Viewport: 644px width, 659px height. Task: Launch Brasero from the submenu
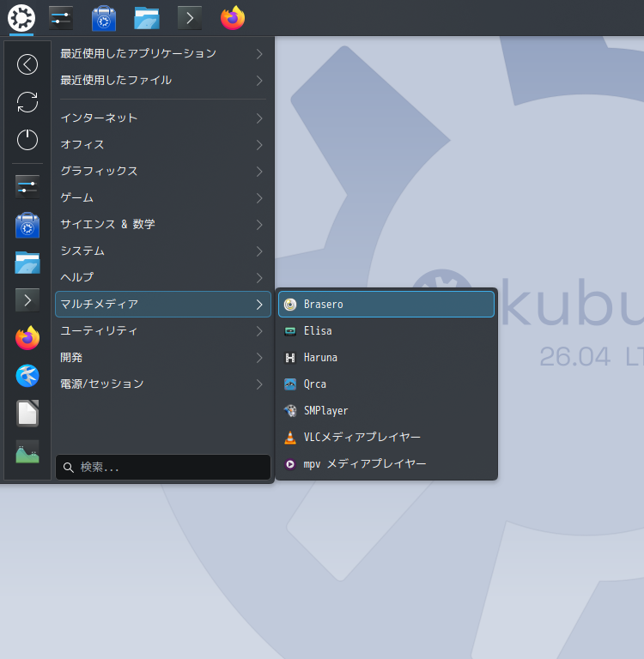(386, 305)
